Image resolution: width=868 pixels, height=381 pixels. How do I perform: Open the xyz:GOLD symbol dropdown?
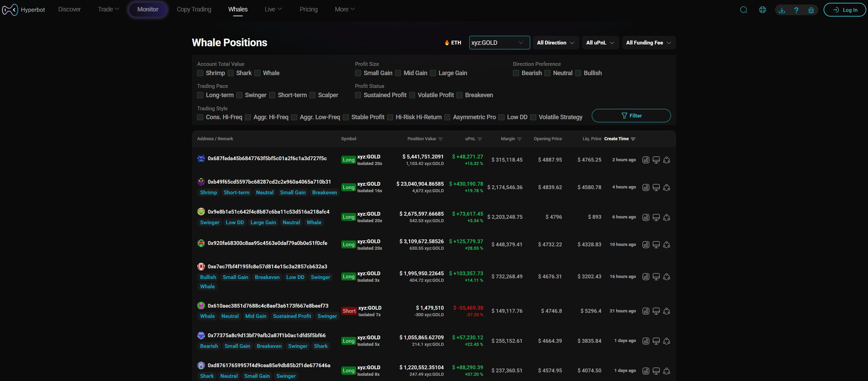tap(499, 43)
